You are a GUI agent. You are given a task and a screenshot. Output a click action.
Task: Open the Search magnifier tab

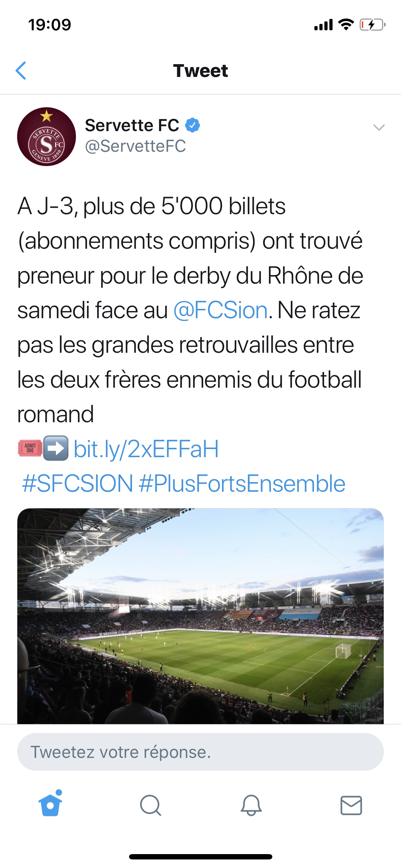150,805
